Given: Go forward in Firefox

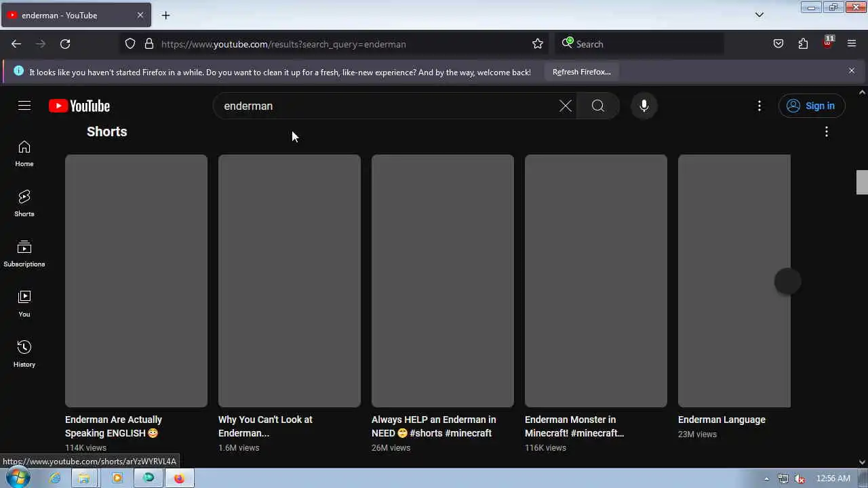Looking at the screenshot, I should point(41,44).
